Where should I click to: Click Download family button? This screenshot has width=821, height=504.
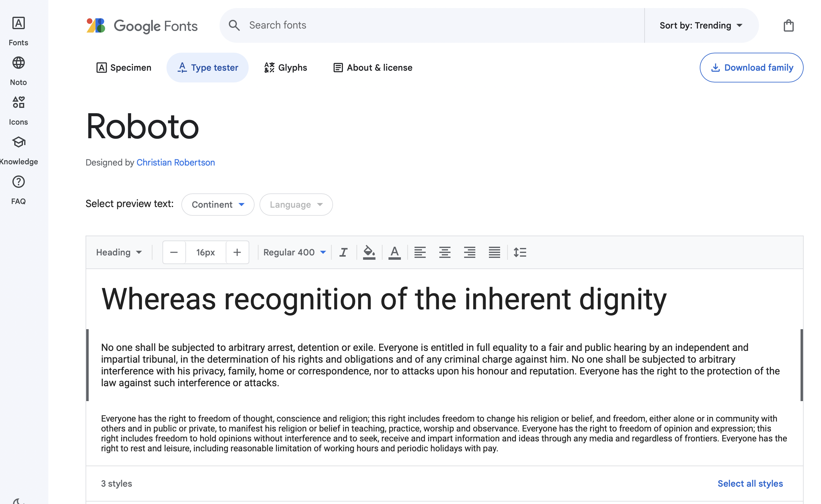pos(751,68)
